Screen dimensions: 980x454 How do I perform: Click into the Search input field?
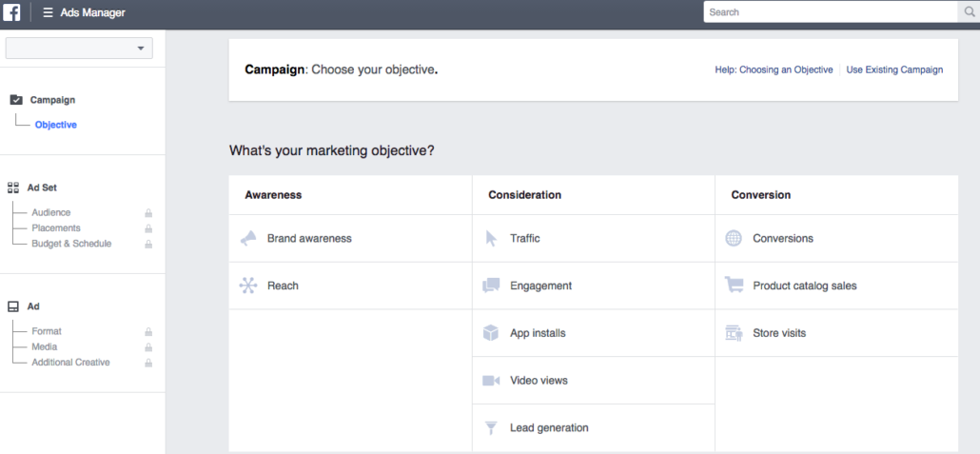(828, 12)
